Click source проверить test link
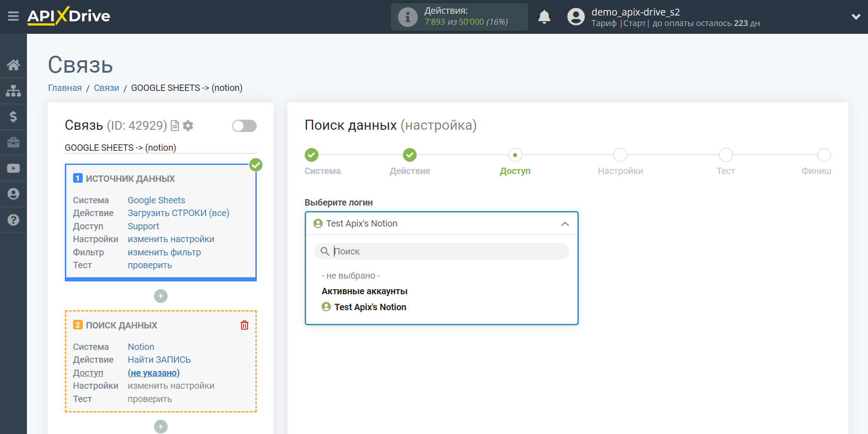Image resolution: width=868 pixels, height=434 pixels. [x=150, y=265]
